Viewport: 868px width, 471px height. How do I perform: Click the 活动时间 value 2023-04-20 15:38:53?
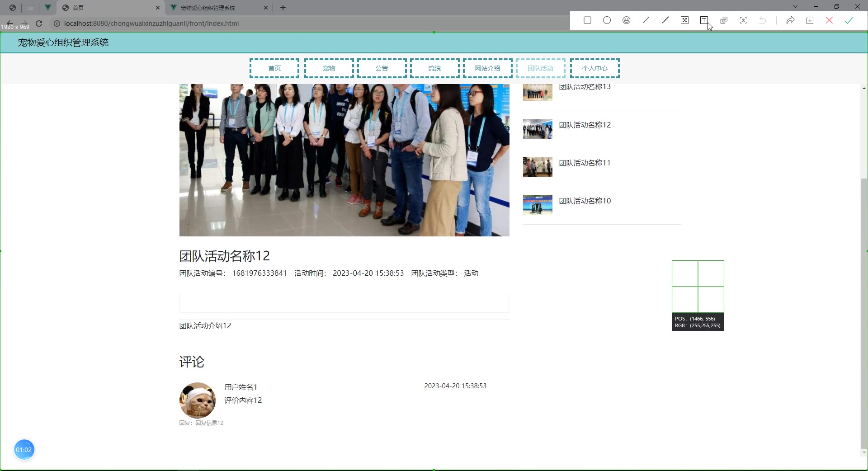[x=368, y=273]
